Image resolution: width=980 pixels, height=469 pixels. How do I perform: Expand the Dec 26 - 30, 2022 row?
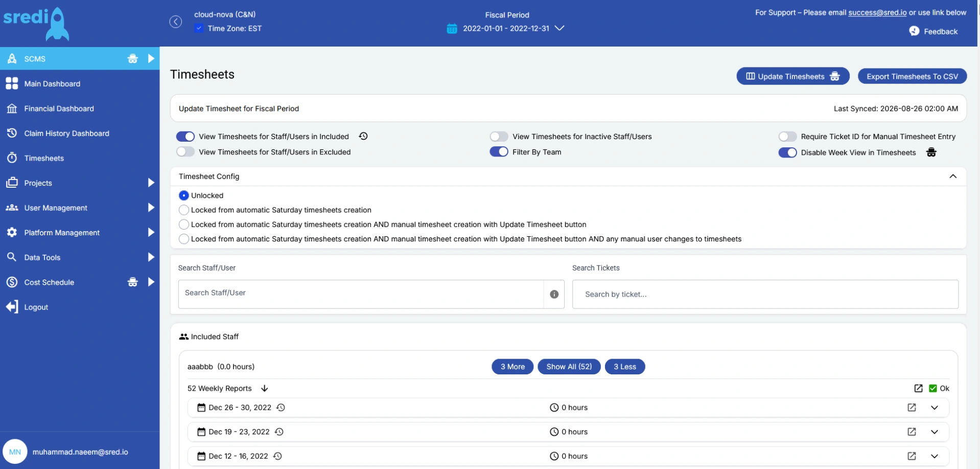point(935,408)
